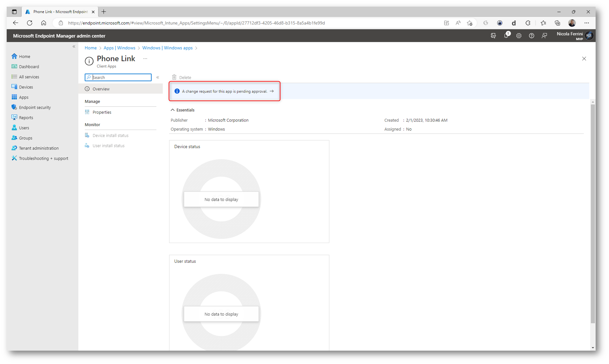Viewport: 609px width, 364px height.
Task: Click the Apps | Windows breadcrumb link
Action: 119,48
